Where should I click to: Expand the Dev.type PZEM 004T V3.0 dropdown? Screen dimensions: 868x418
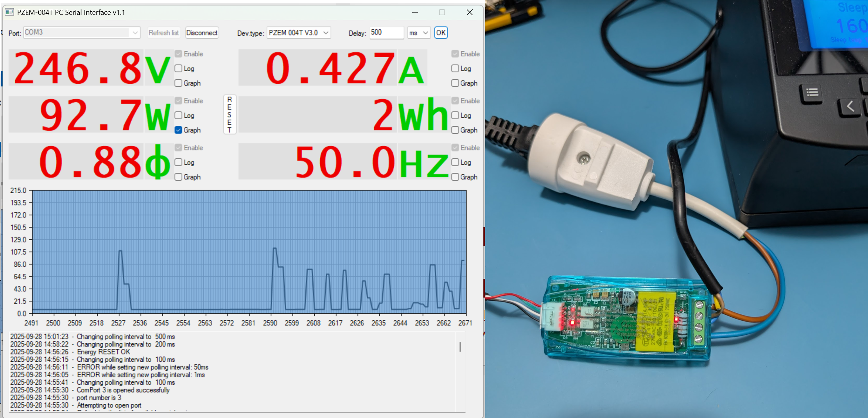point(325,33)
